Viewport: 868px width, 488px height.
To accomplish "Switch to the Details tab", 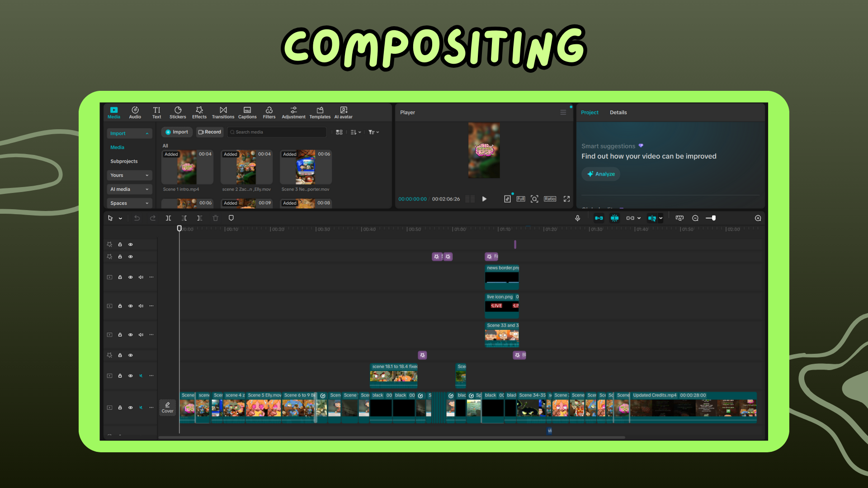I will (618, 113).
